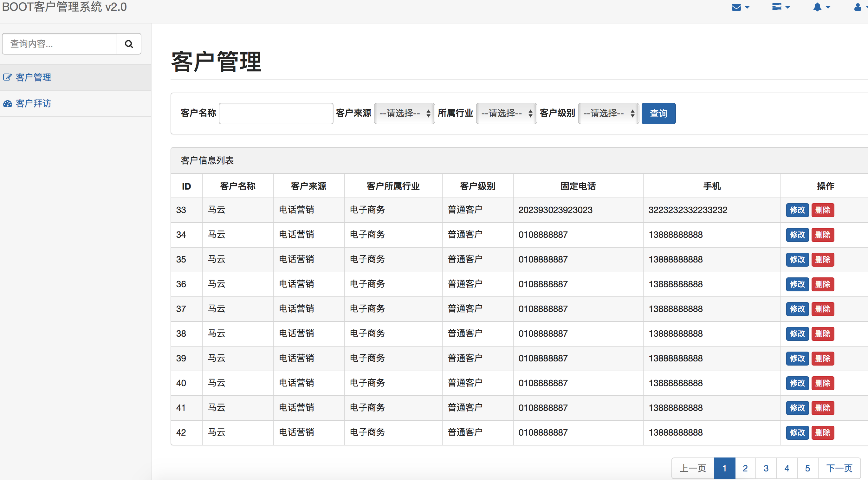Click 电话营销 in row ID 38
The width and height of the screenshot is (868, 480).
[296, 334]
